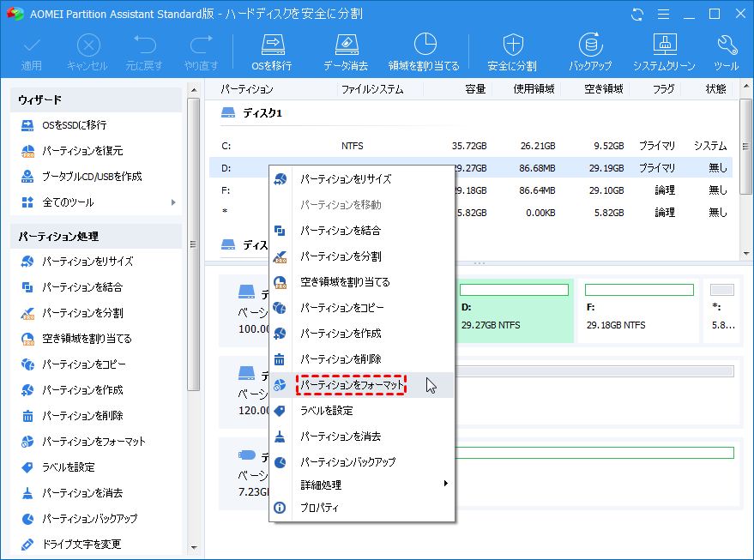Image resolution: width=754 pixels, height=560 pixels.
Task: Click the refresh icon in the title bar
Action: tap(637, 15)
